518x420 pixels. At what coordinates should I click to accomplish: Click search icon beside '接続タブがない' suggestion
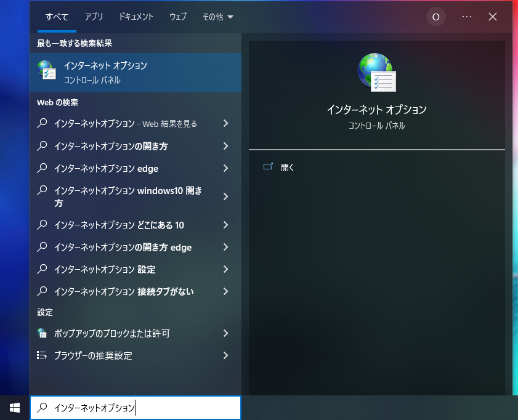click(x=42, y=291)
